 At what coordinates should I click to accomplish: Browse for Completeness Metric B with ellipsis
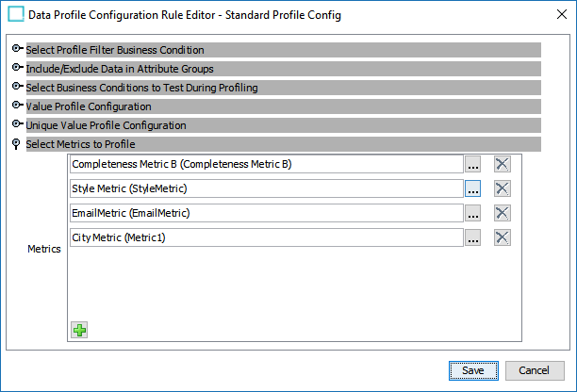click(473, 164)
